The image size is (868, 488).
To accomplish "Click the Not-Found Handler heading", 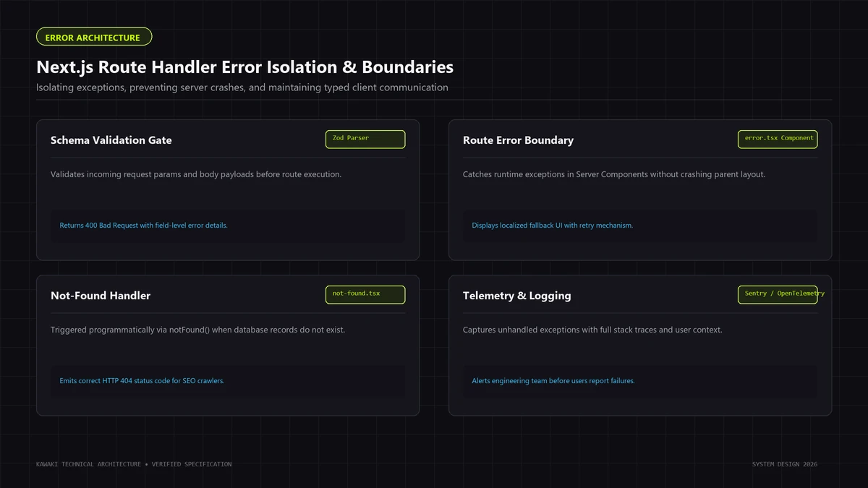I will click(x=101, y=296).
